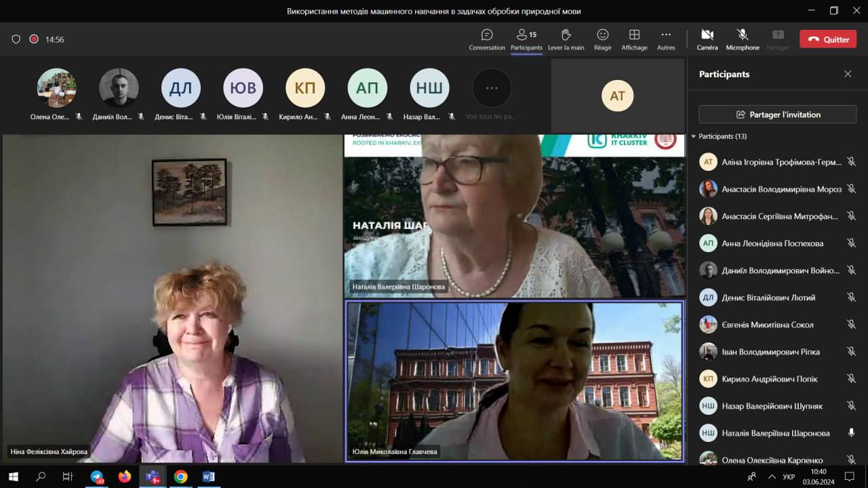The width and height of the screenshot is (868, 488).
Task: Click Partager l'invitation button
Action: pos(777,115)
